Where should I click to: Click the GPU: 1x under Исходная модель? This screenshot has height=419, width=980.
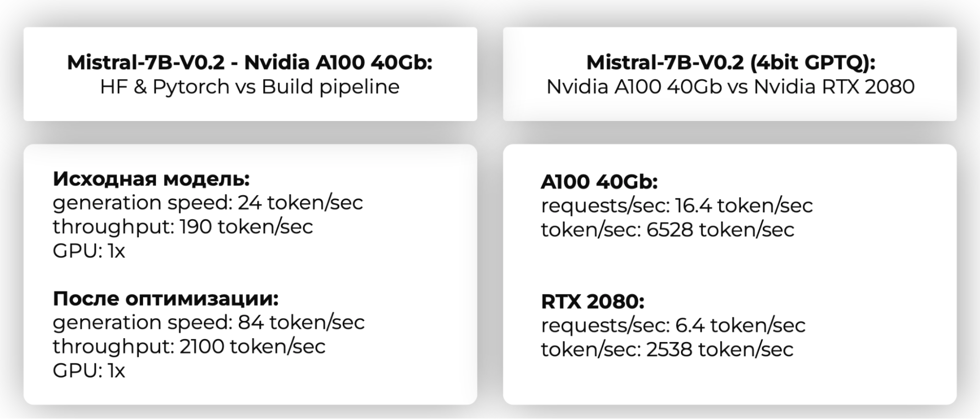89,250
